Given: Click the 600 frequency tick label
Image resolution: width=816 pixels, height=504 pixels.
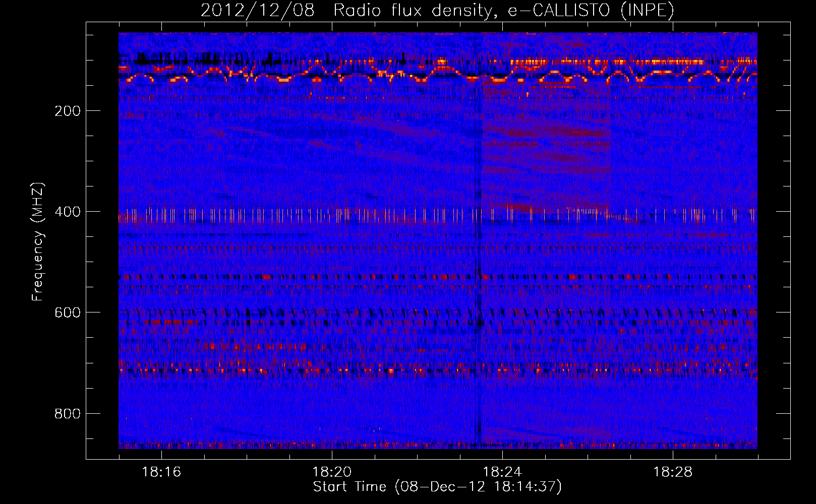Looking at the screenshot, I should (68, 312).
